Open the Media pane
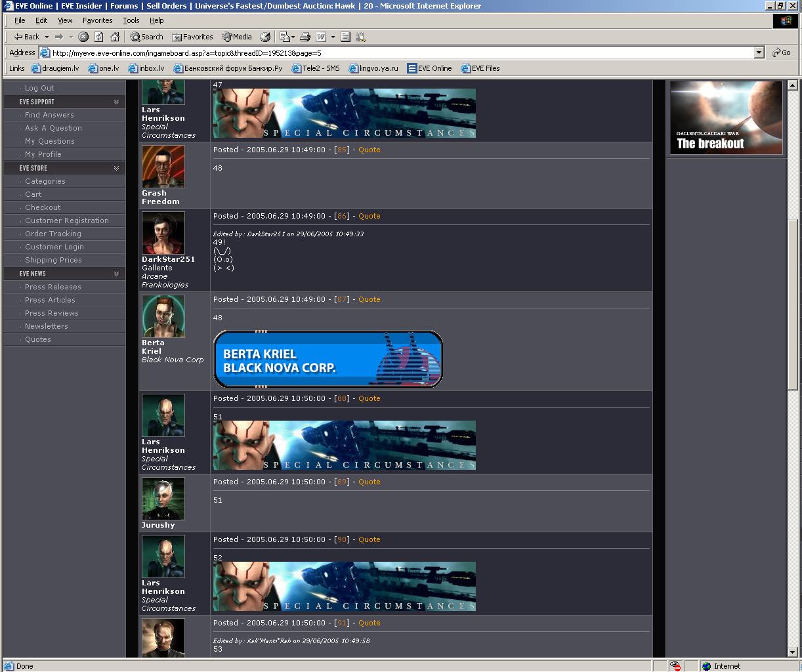Screen dimensions: 802x672 (237, 37)
